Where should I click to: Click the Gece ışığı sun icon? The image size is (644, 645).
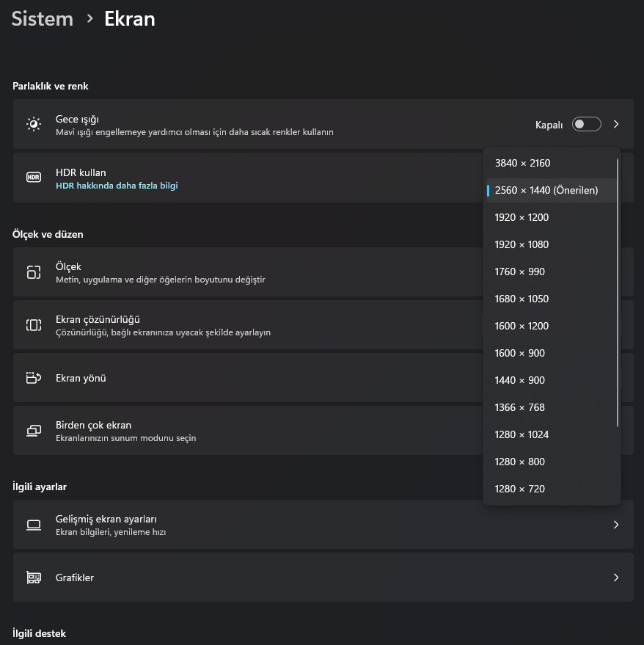(x=34, y=124)
